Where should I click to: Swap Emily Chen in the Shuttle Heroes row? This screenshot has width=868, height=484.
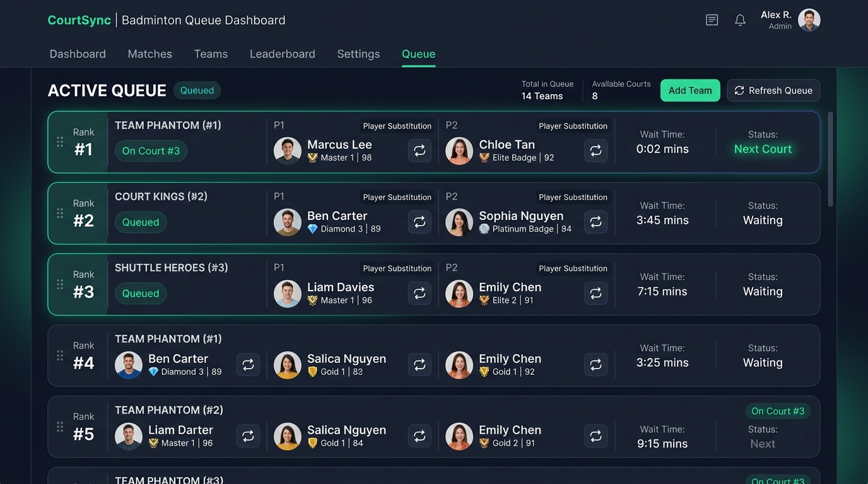[x=595, y=293]
